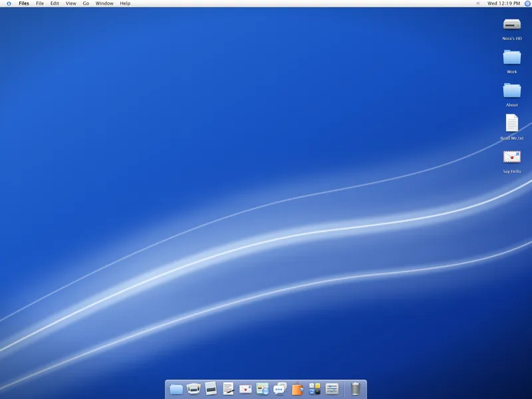Click the Wed 12:19 PM clock
532x399 pixels.
point(503,3)
